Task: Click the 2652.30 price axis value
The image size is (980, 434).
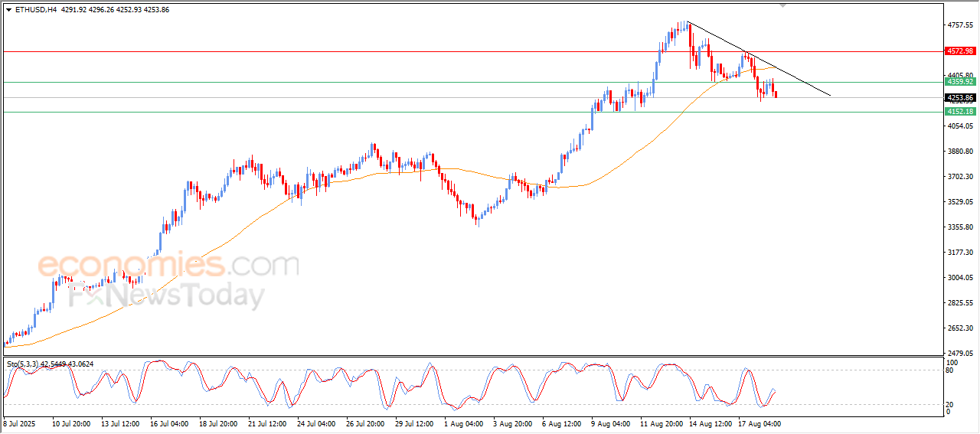Action: pos(960,328)
